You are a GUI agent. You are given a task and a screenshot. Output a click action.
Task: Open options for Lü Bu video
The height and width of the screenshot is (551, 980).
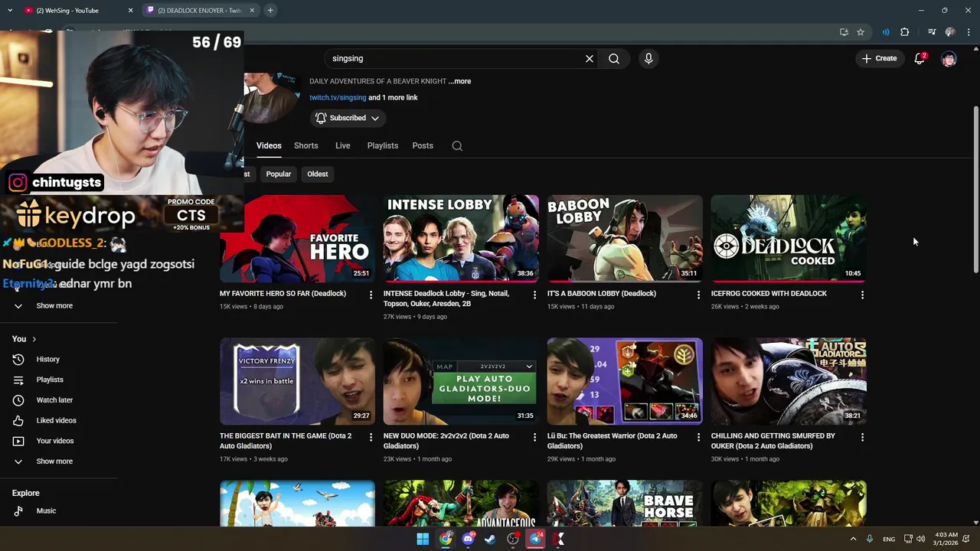pos(698,437)
